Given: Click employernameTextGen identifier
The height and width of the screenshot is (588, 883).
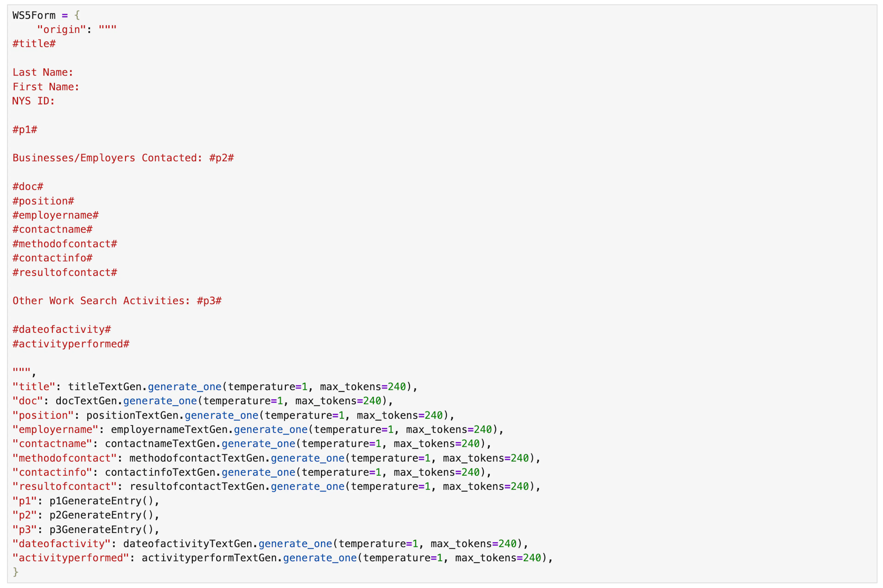Looking at the screenshot, I should (169, 429).
